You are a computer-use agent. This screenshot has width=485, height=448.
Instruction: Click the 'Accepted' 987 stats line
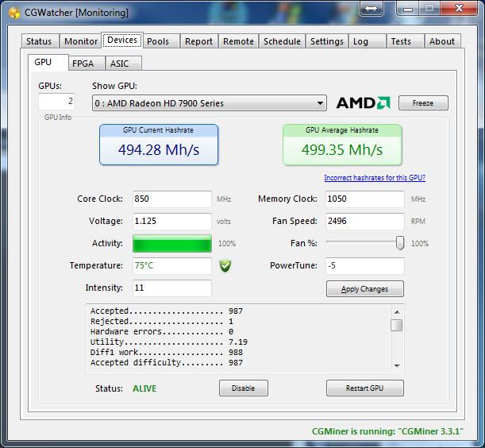click(167, 311)
